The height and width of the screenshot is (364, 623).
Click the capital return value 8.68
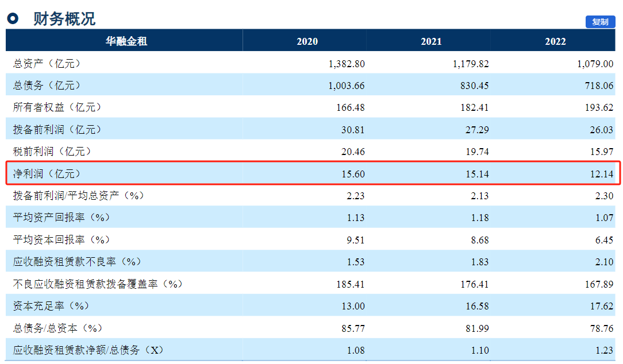tap(479, 240)
